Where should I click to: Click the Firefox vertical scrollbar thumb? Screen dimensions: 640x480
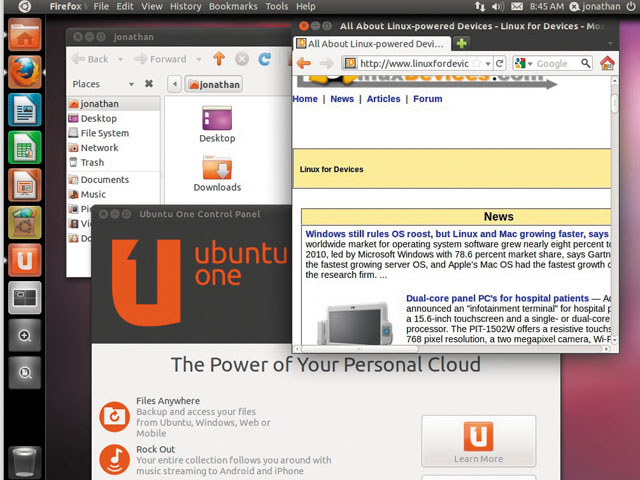615,102
